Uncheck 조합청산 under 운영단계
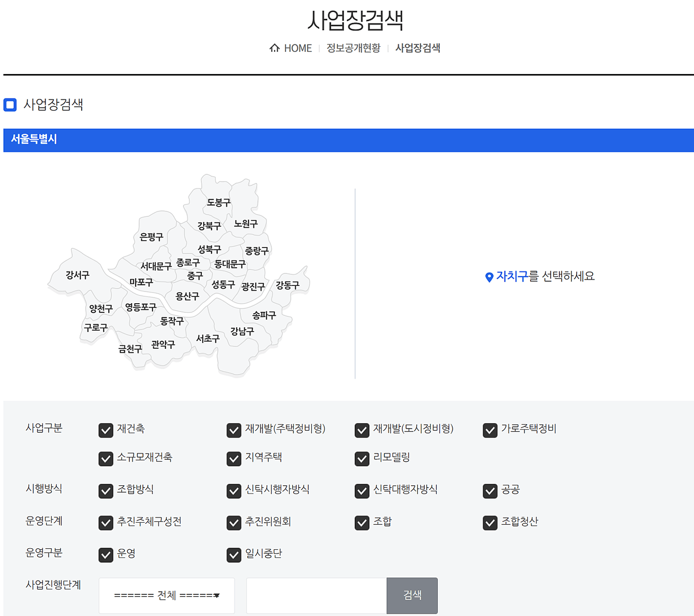Viewport: 694px width, 616px height. (490, 523)
